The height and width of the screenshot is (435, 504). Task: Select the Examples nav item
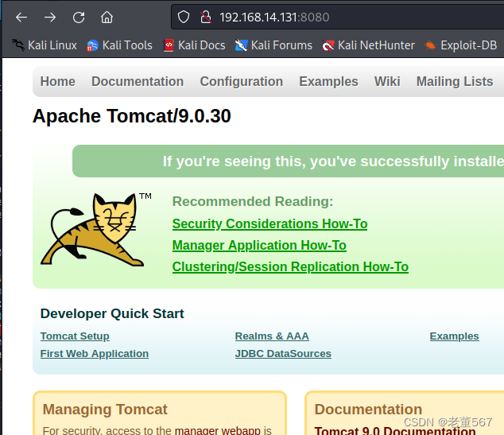[x=328, y=82]
